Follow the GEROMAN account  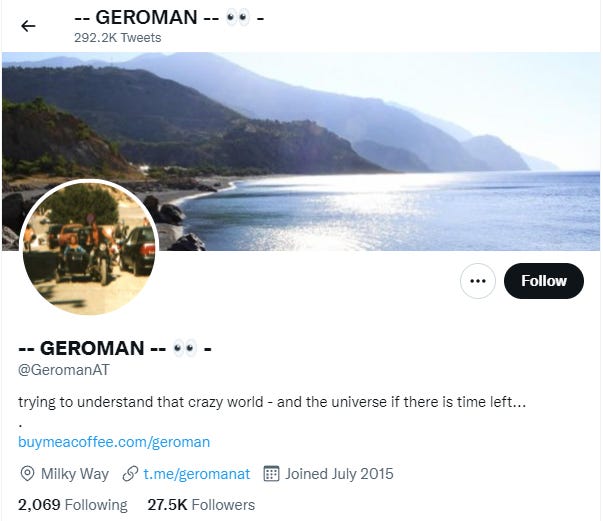(x=544, y=281)
